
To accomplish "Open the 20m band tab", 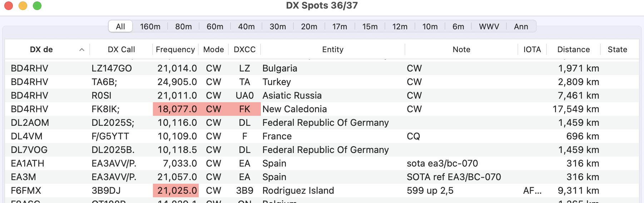I will [x=309, y=26].
